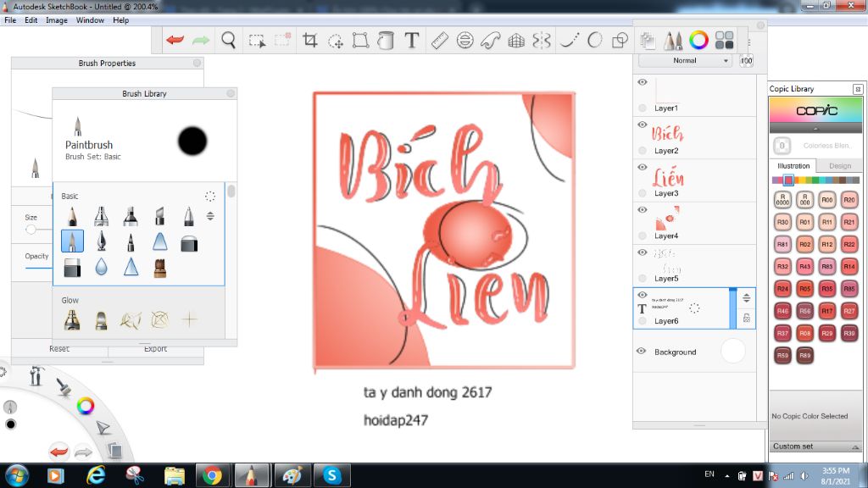Open the toolbar overflow dots menu
The width and height of the screenshot is (868, 488).
(x=749, y=42)
